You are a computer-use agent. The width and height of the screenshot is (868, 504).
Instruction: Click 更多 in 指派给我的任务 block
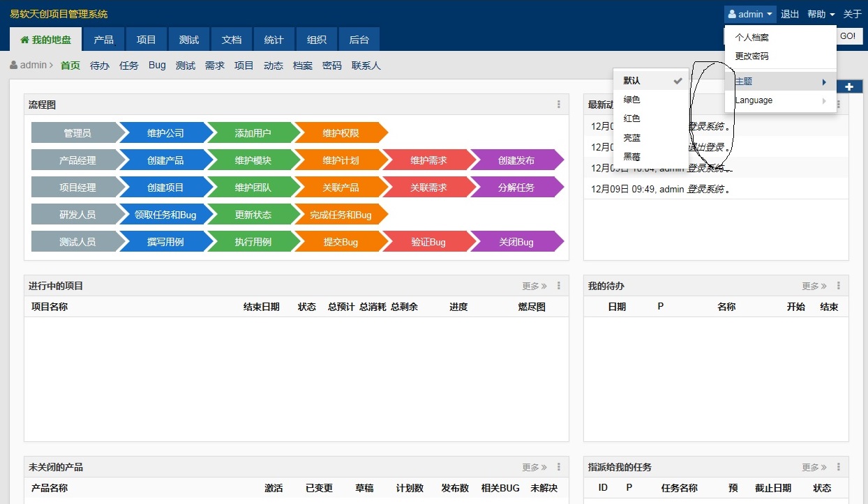coord(814,467)
